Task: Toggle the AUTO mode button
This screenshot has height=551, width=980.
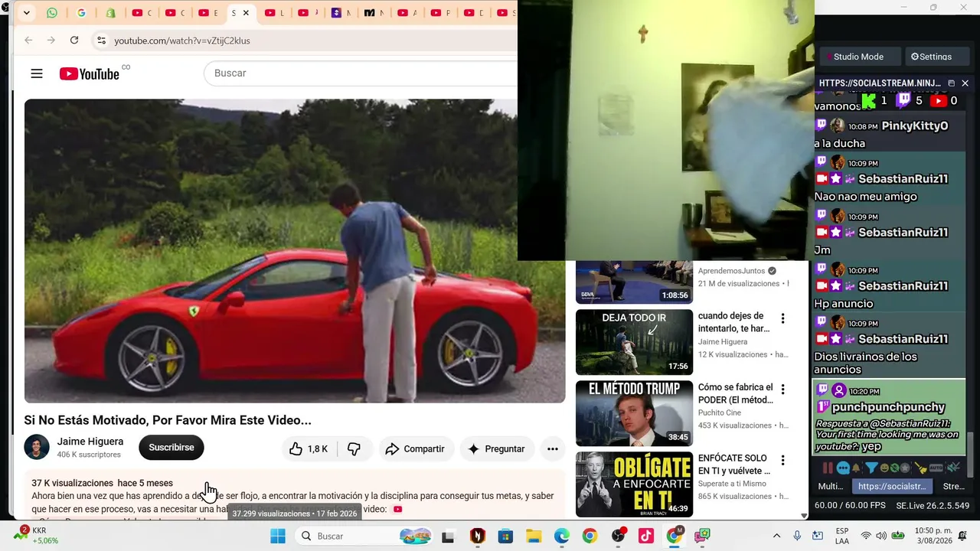Action: click(936, 468)
